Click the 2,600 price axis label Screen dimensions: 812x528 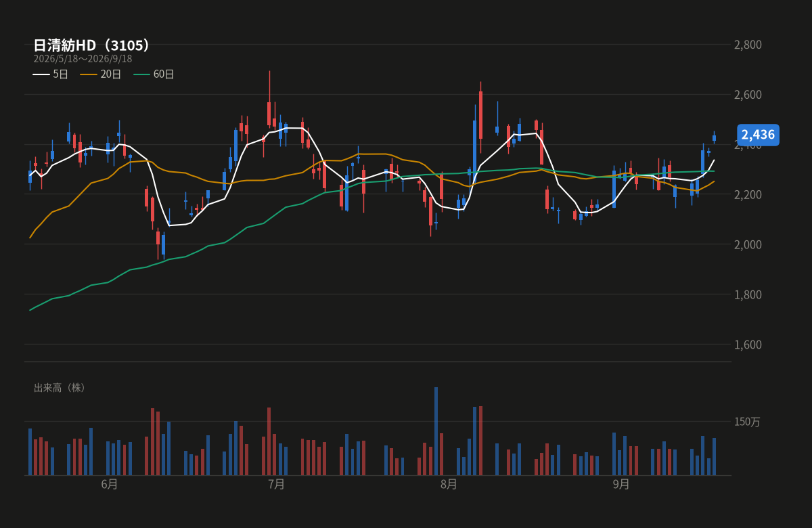tap(748, 95)
